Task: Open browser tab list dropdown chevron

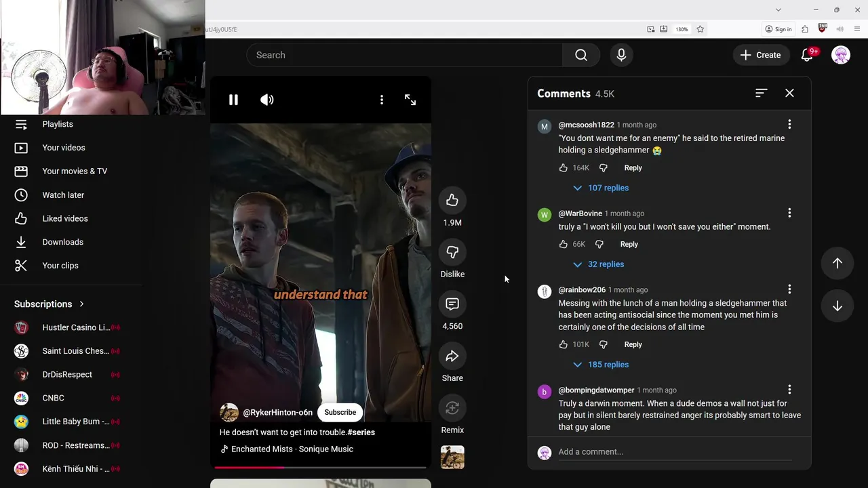Action: 778,9
